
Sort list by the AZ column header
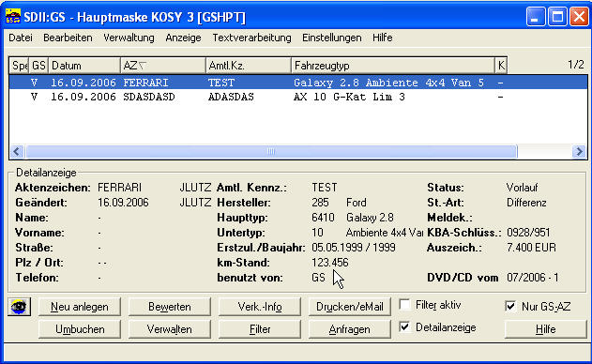(163, 66)
